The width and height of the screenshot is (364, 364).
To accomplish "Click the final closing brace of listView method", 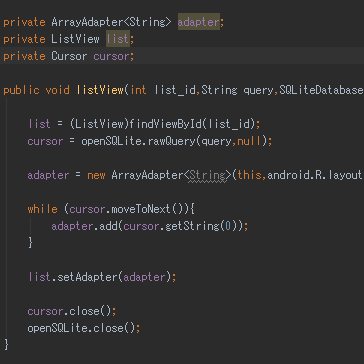I will (x=6, y=344).
